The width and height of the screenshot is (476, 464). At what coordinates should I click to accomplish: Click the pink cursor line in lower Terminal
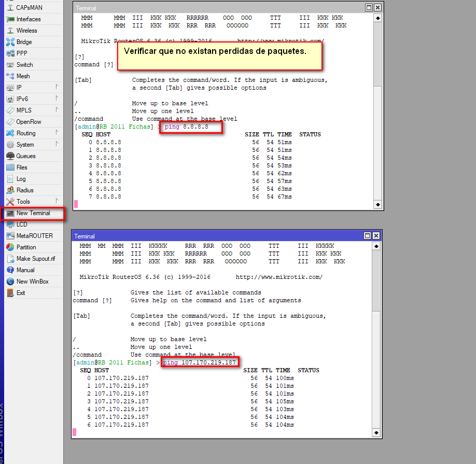click(x=75, y=432)
